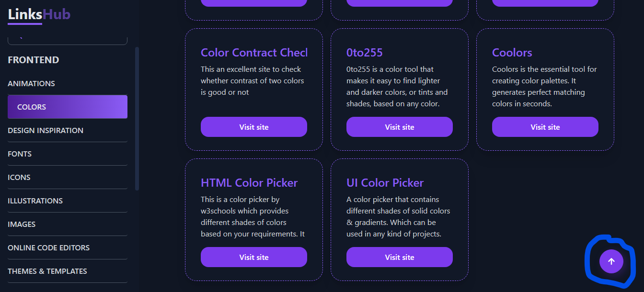The width and height of the screenshot is (644, 292).
Task: Select the ICONS sidebar category
Action: [19, 177]
